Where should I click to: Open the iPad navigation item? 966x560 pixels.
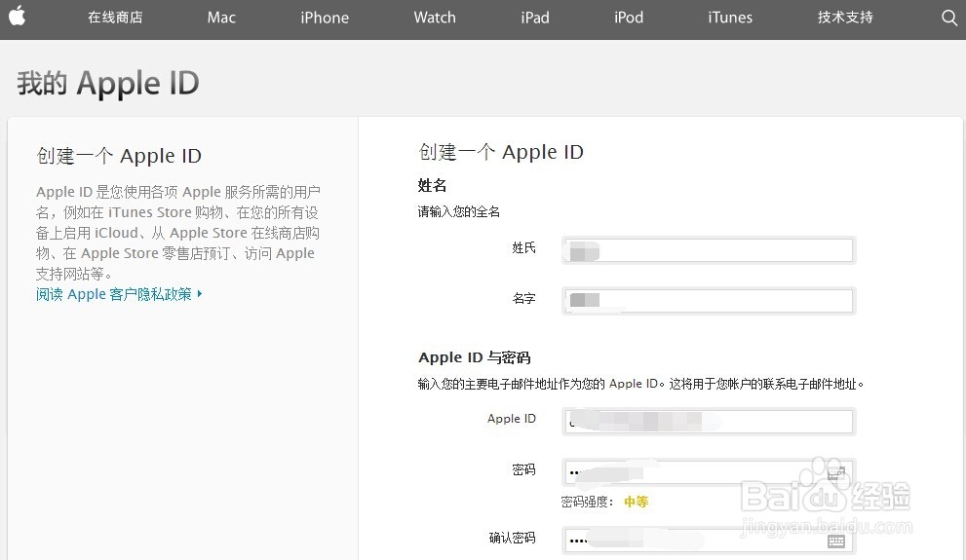tap(535, 18)
